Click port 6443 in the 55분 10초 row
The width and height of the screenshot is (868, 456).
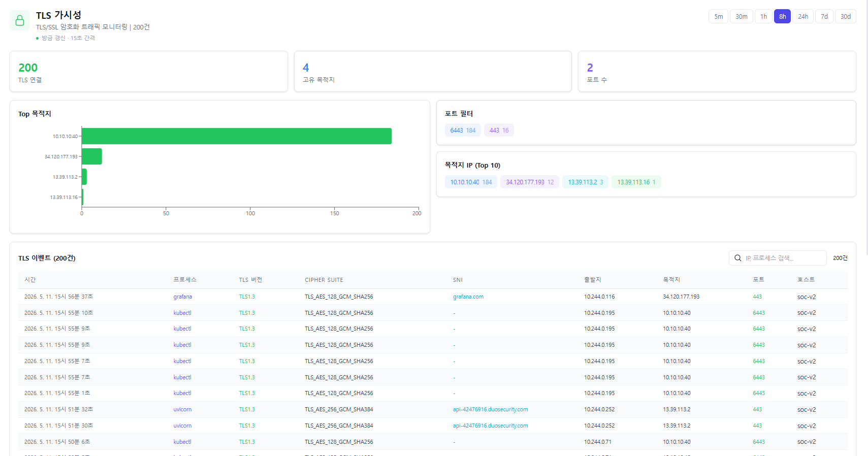click(x=759, y=313)
